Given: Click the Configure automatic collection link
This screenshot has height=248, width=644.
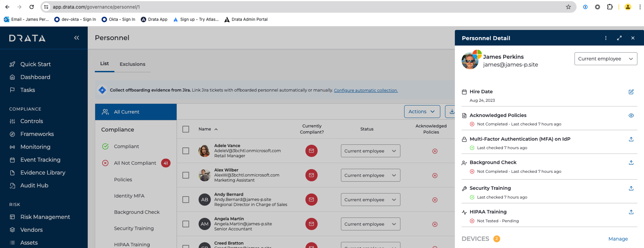Looking at the screenshot, I should (365, 90).
